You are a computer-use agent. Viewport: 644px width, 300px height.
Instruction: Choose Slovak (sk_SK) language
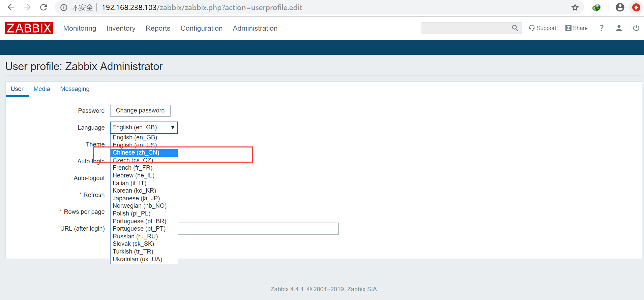pos(144,244)
